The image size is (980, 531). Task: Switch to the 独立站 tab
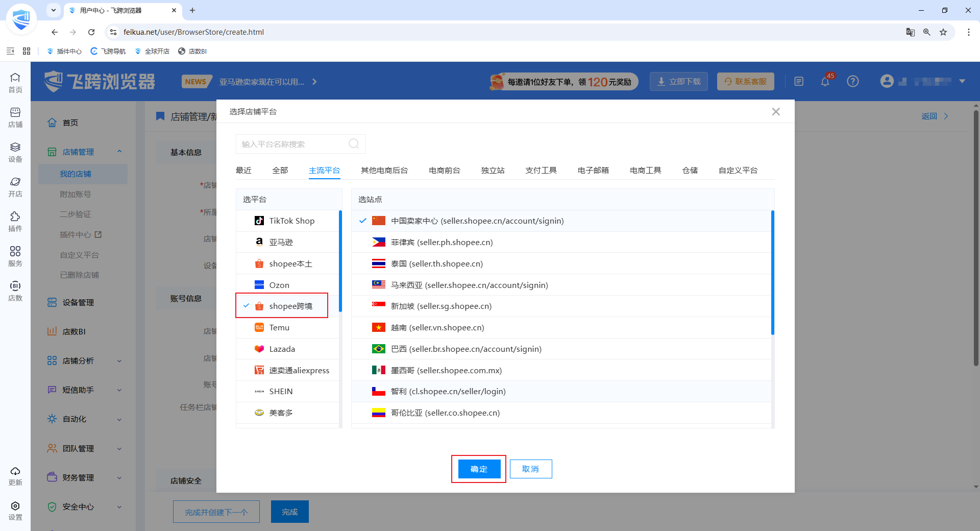pos(493,171)
